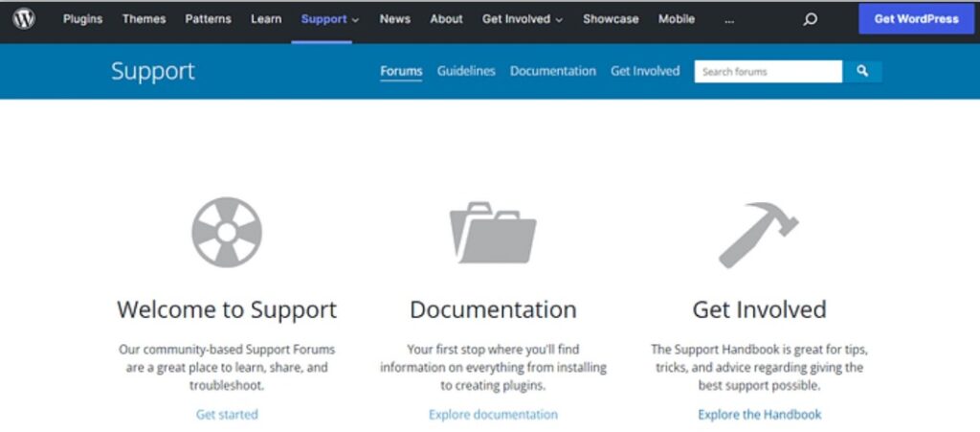Screen dimensions: 980x432
Task: Click the Get Involved section heading
Action: (x=759, y=309)
